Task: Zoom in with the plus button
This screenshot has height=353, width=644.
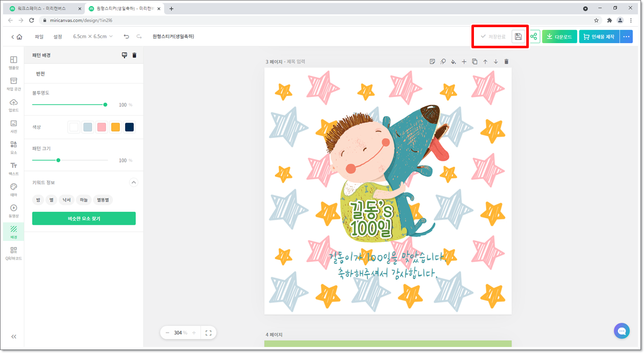Action: 194,332
